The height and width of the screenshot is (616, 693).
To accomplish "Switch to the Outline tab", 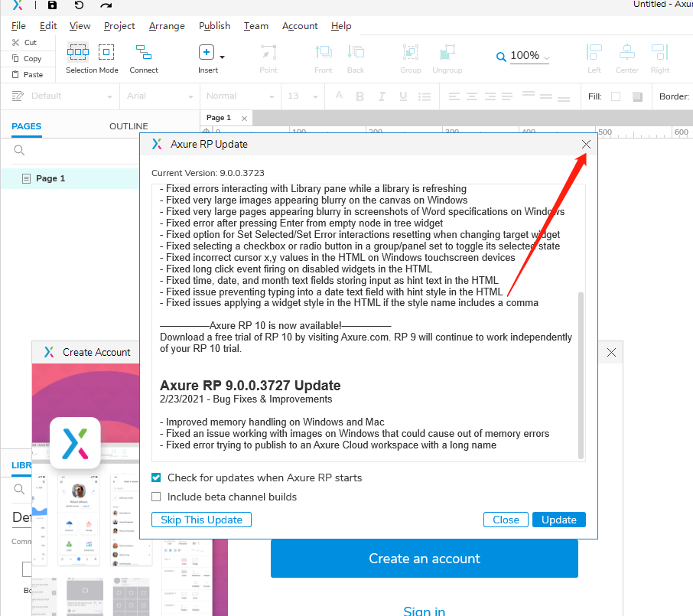I will pos(128,126).
